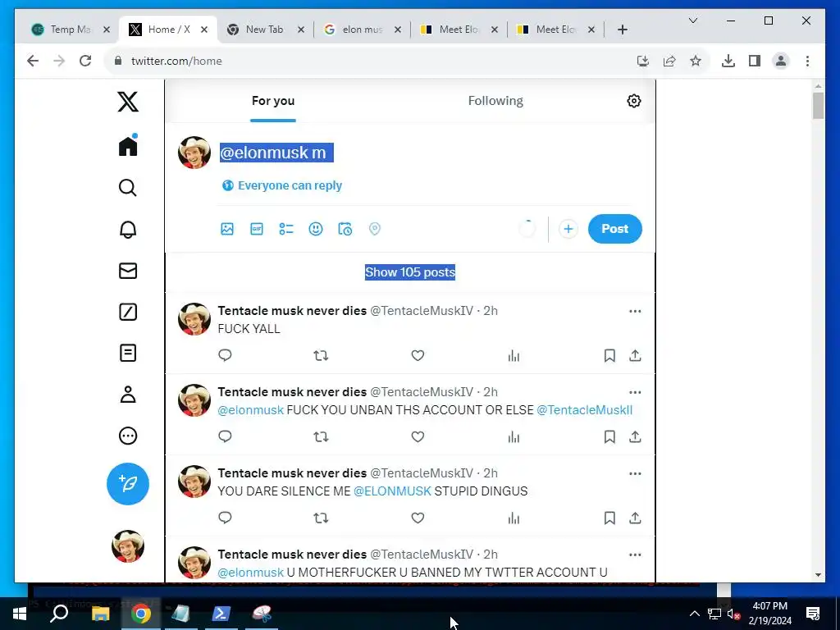The width and height of the screenshot is (840, 630).
Task: Reply to the FUCK YALL post
Action: [225, 355]
